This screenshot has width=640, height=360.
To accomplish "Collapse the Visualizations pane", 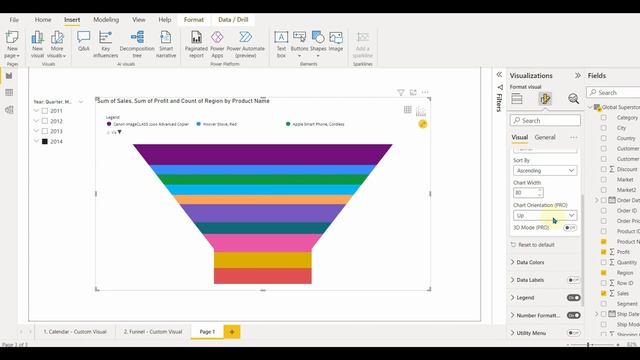I will point(578,76).
